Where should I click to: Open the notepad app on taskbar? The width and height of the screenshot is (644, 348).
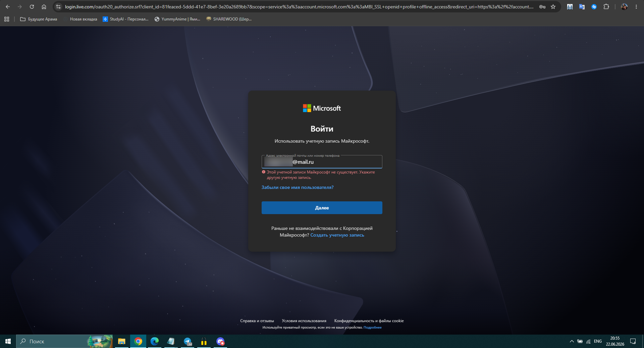pyautogui.click(x=171, y=341)
